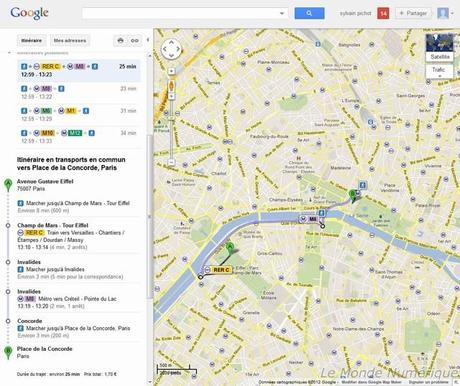The image size is (460, 386).
Task: Click the link/share URL icon
Action: (135, 41)
